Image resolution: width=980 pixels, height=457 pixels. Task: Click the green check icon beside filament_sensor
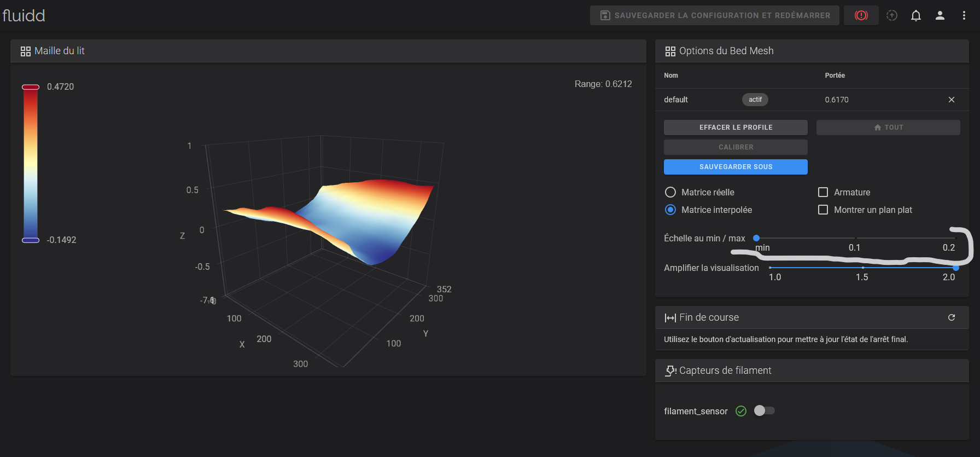(x=741, y=411)
